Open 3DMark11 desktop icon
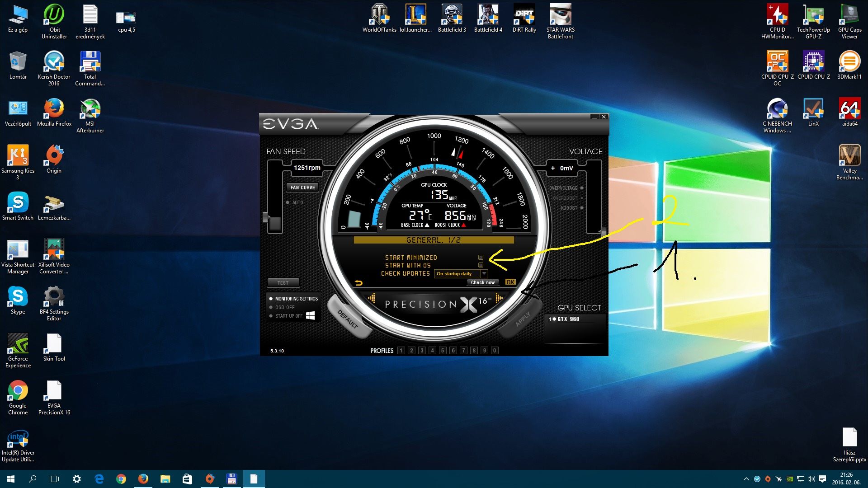The height and width of the screenshot is (488, 868). pyautogui.click(x=849, y=65)
